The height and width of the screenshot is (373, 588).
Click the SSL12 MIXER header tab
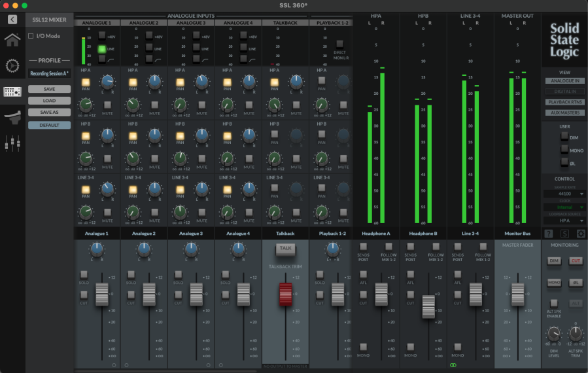click(49, 20)
